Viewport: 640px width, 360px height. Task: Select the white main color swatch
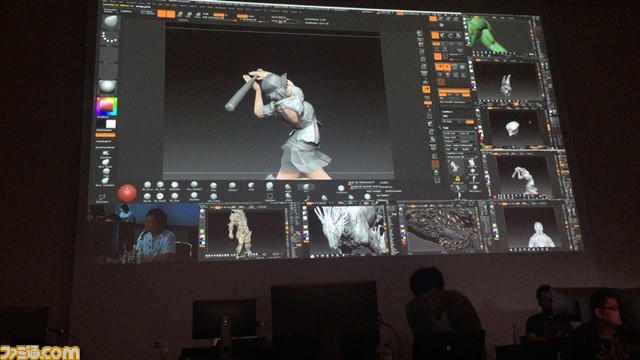pos(111,124)
